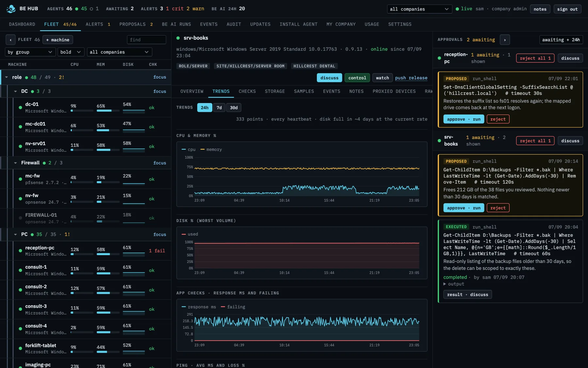Open the Proposals tab

click(x=136, y=25)
